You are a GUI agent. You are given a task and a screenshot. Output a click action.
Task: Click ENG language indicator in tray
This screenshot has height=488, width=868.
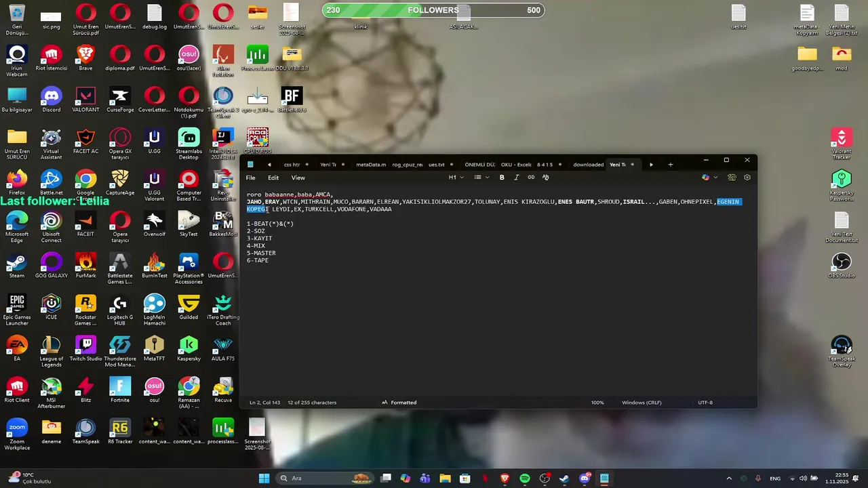pos(775,479)
